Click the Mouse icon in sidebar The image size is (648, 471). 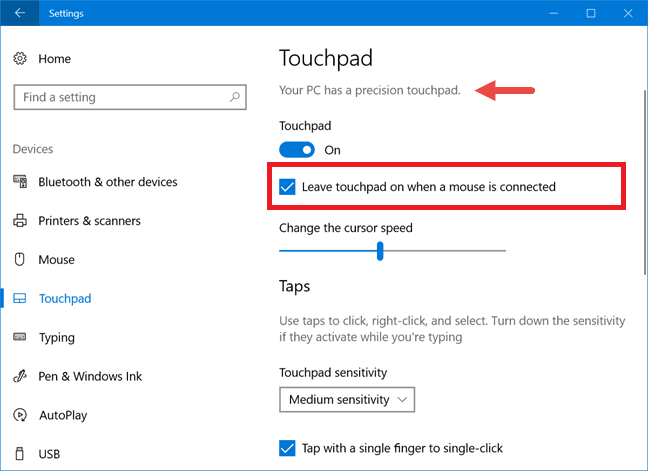click(20, 260)
